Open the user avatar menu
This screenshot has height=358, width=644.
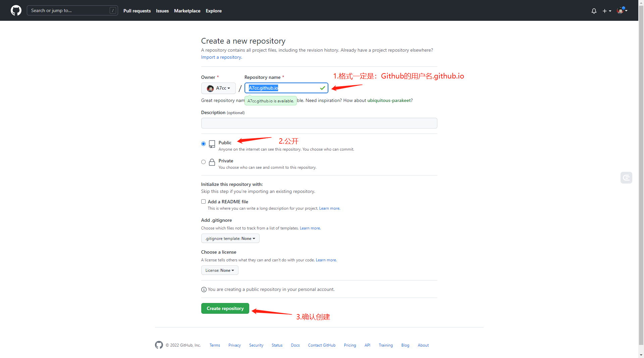click(x=622, y=10)
